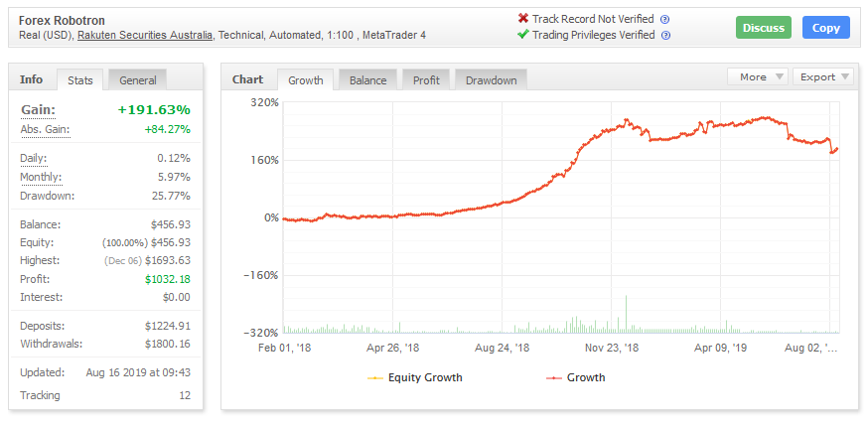Click the Nov 23, '18 axis label
Viewport: 868px width, 427px height.
point(611,348)
